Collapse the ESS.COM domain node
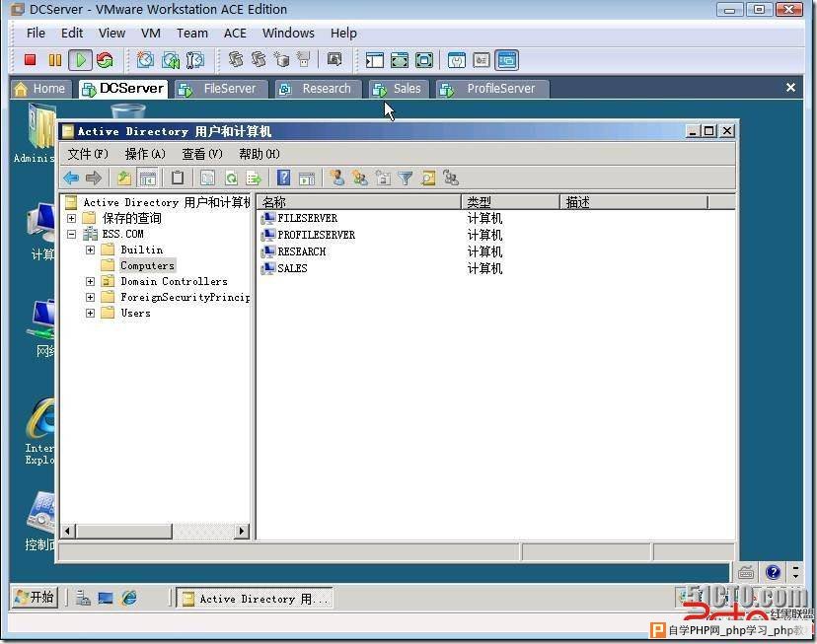 [x=71, y=235]
